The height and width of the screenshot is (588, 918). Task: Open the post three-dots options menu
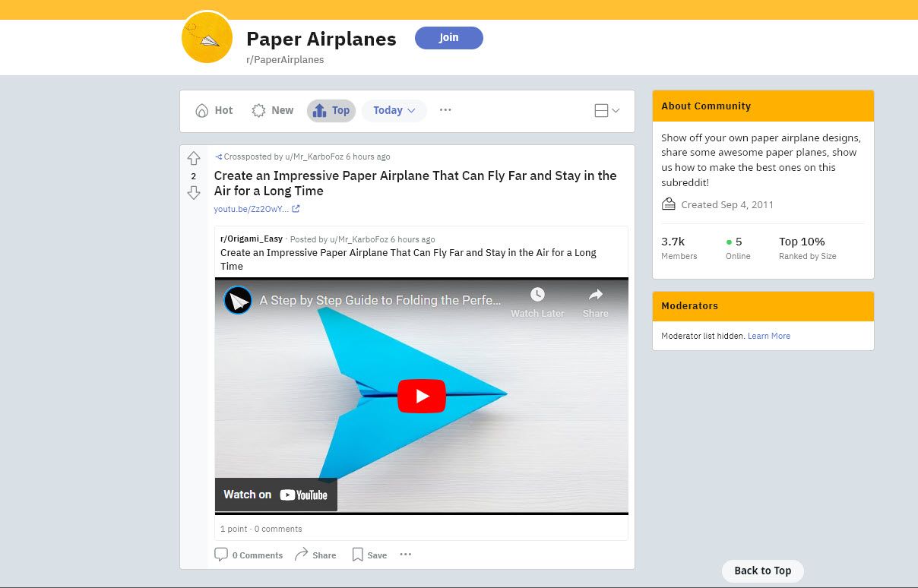406,555
